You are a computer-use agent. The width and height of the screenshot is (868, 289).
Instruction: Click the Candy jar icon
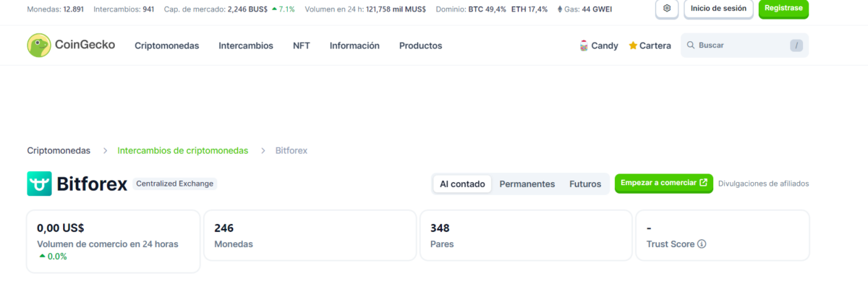tap(584, 46)
